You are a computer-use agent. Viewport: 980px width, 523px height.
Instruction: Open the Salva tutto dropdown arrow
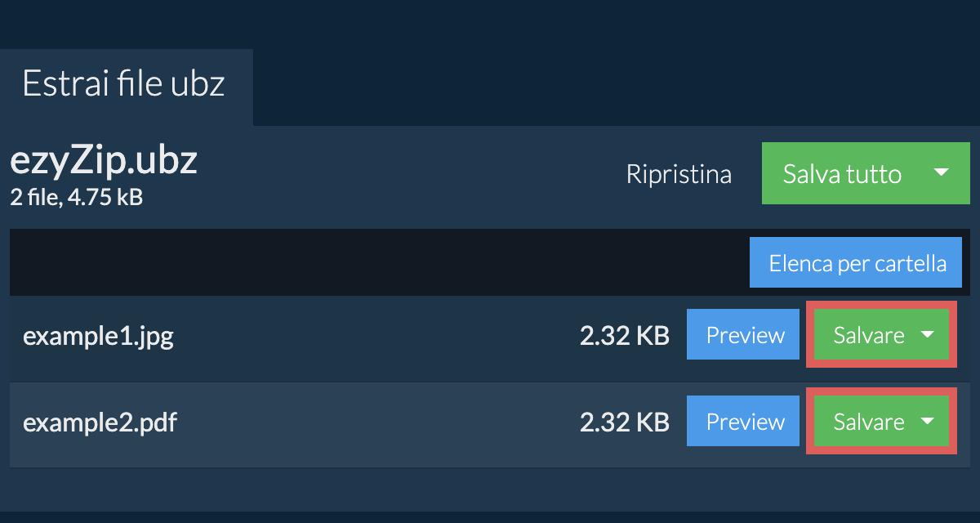(941, 173)
